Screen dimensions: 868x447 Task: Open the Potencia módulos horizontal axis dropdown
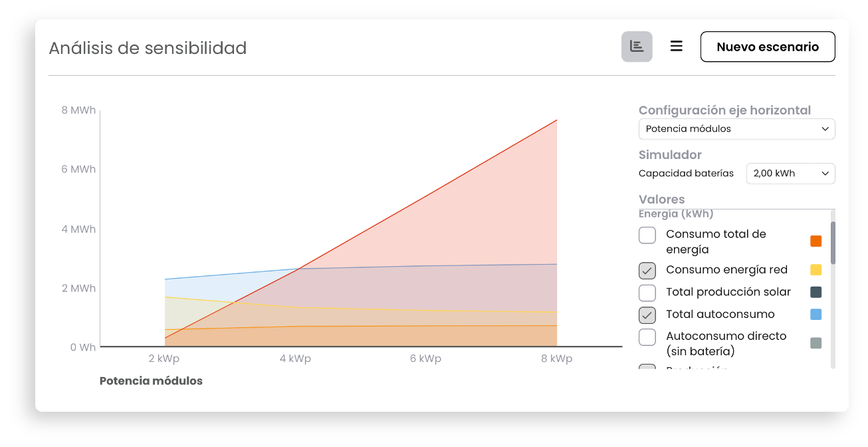736,129
